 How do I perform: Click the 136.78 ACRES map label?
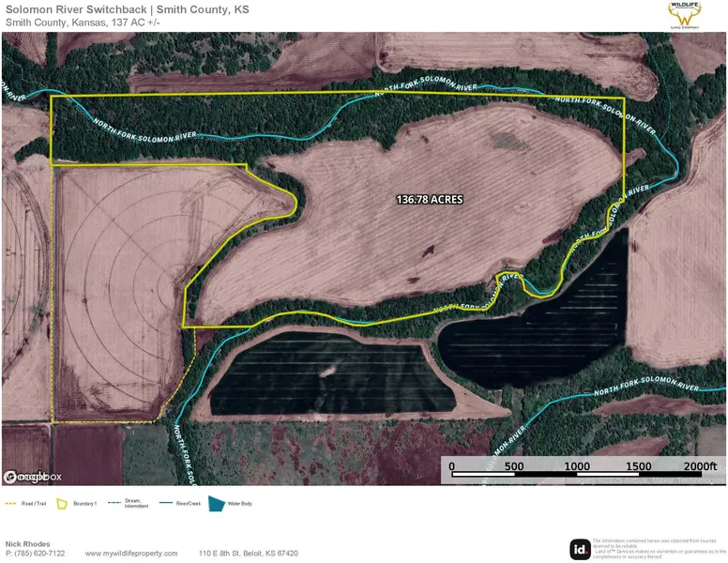click(x=431, y=200)
